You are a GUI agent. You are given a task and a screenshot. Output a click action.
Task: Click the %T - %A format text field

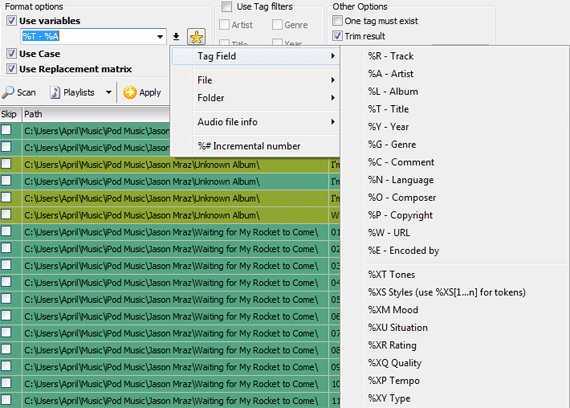[x=88, y=36]
